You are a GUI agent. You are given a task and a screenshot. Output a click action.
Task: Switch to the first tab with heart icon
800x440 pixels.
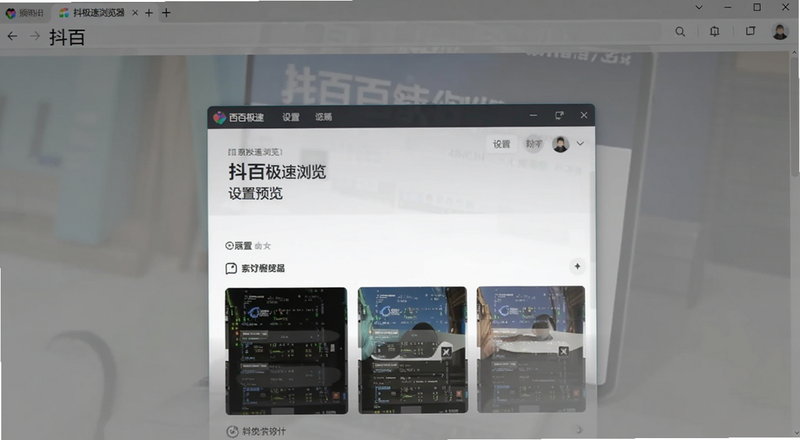24,13
